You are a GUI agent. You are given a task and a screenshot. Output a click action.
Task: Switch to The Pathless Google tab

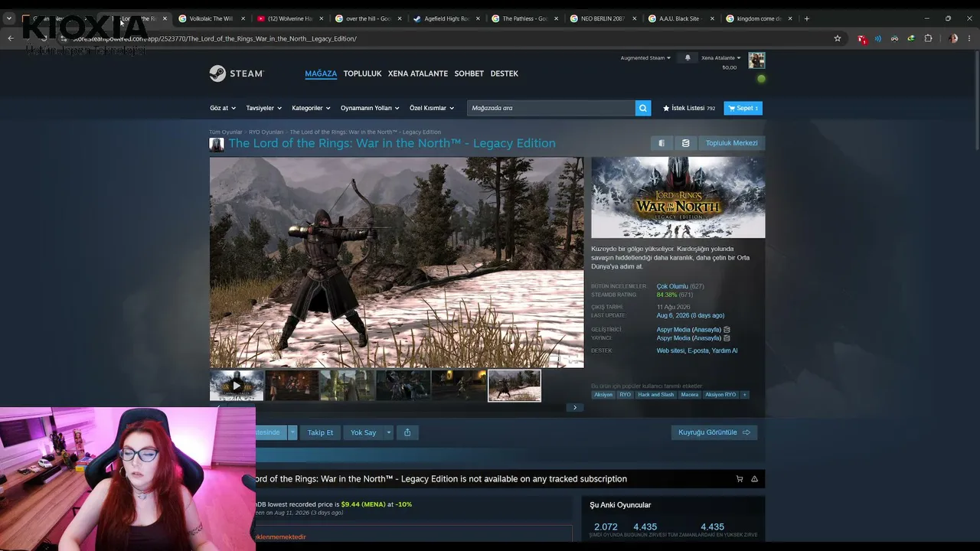(x=524, y=18)
